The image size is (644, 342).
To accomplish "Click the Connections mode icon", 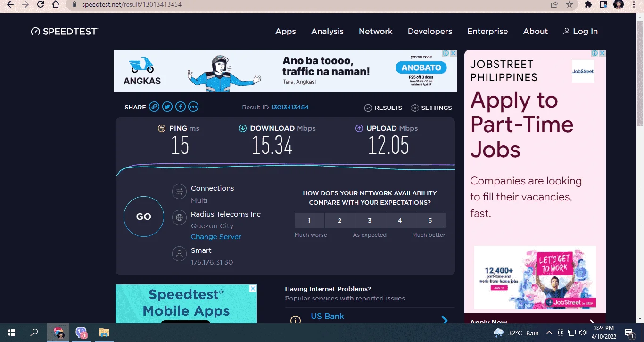I will click(x=179, y=192).
